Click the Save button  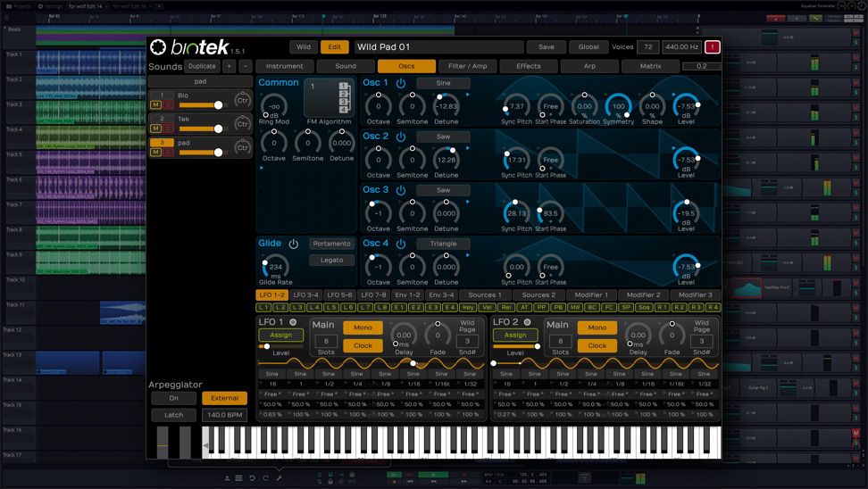pyautogui.click(x=547, y=47)
